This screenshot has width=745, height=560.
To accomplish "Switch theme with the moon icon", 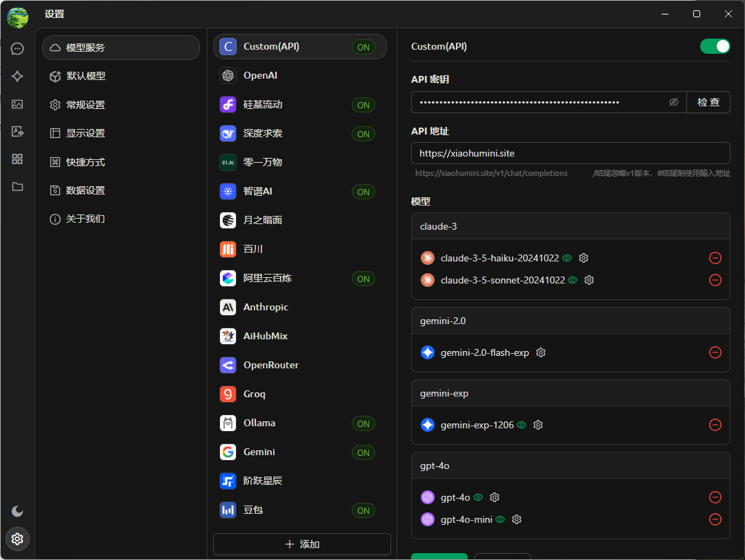I will (x=17, y=511).
